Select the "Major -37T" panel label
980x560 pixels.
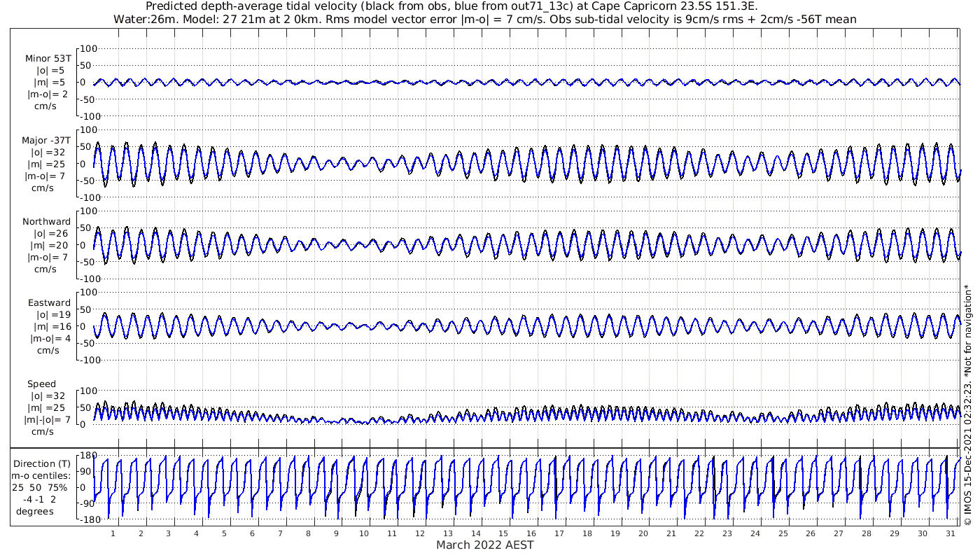tap(46, 141)
